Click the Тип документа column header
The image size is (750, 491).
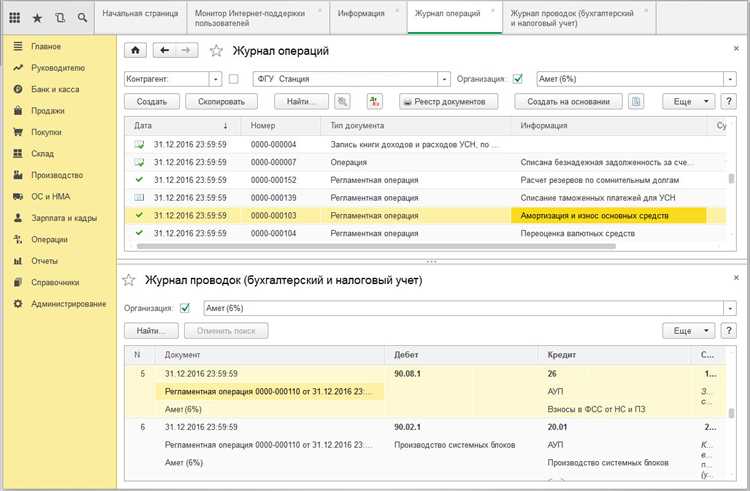(418, 126)
